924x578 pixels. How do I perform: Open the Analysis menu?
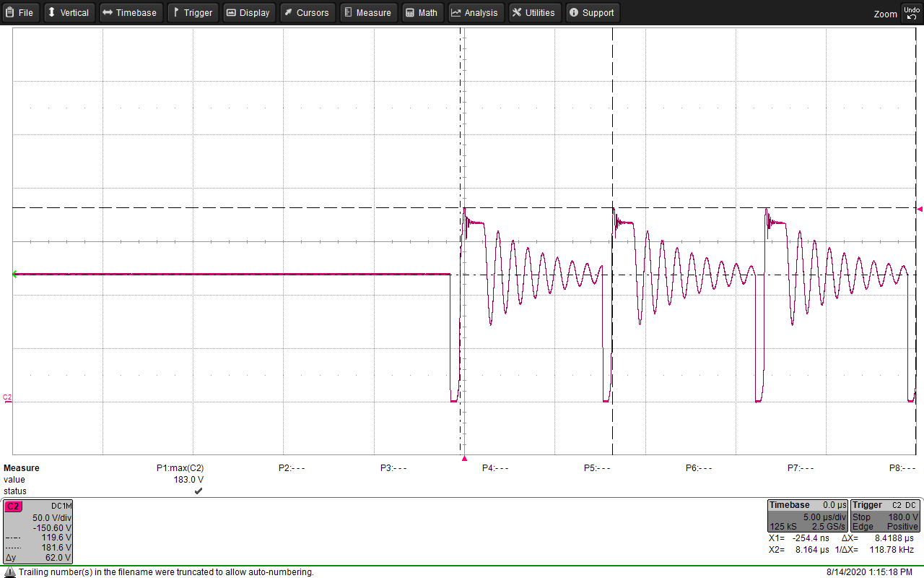tap(476, 12)
